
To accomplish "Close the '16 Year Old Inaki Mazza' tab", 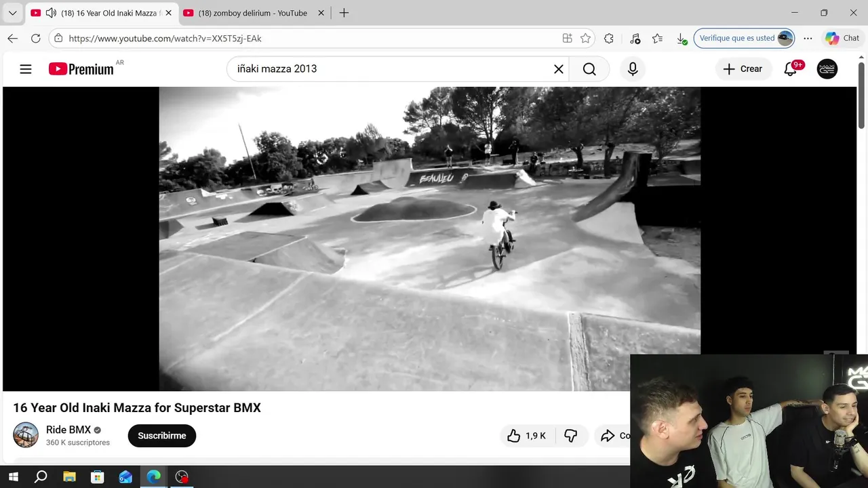I will [168, 13].
